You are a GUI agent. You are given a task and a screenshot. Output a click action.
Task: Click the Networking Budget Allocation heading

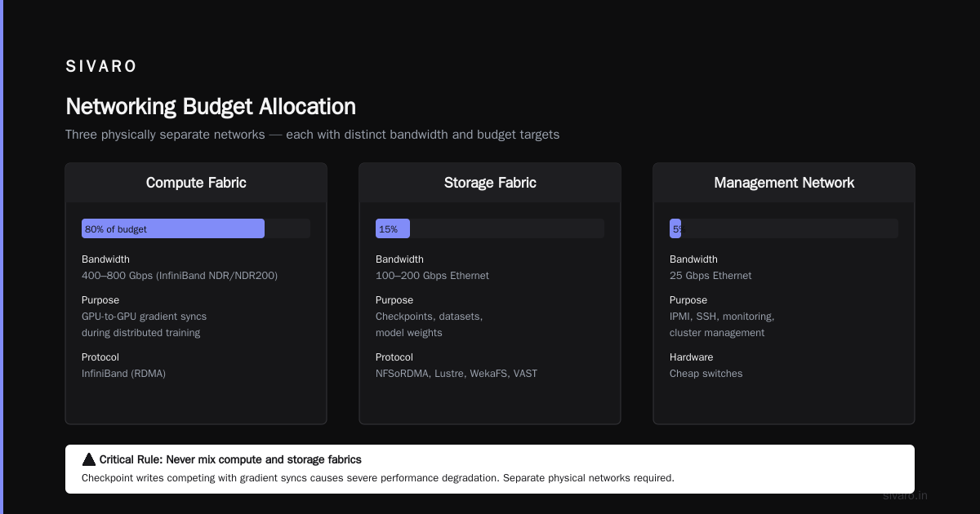point(211,107)
